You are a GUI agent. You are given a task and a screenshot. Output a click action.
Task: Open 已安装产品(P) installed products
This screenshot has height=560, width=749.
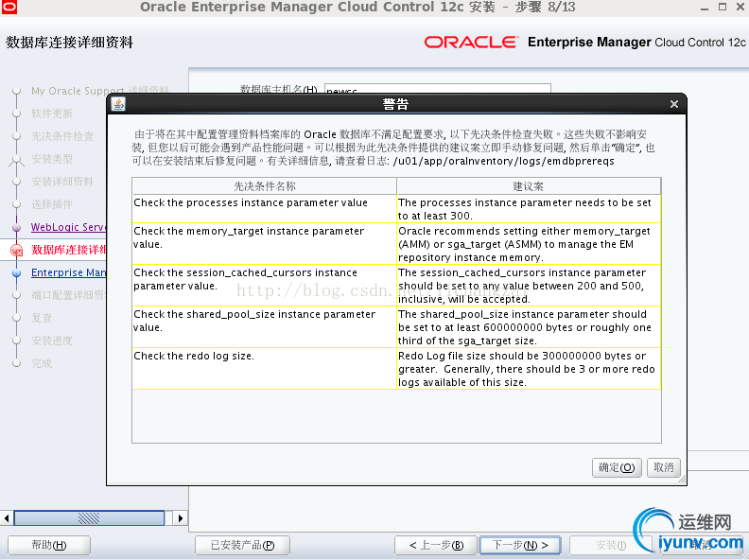point(242,545)
